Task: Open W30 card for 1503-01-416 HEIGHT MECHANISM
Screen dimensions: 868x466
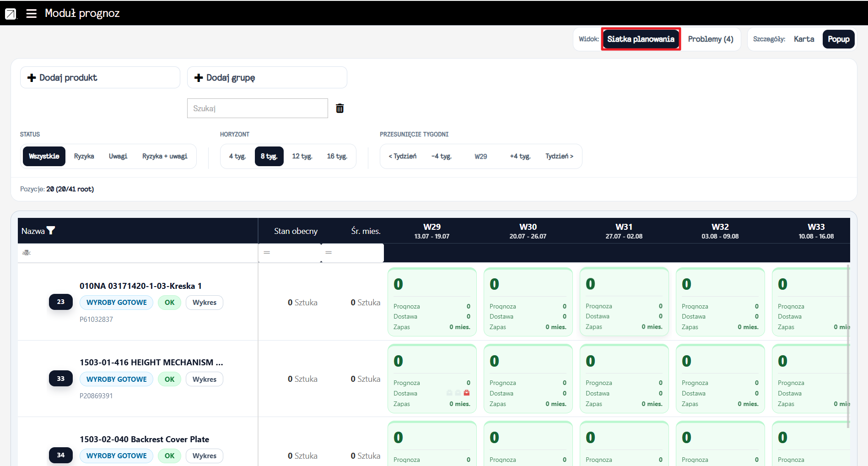Action: 528,379
